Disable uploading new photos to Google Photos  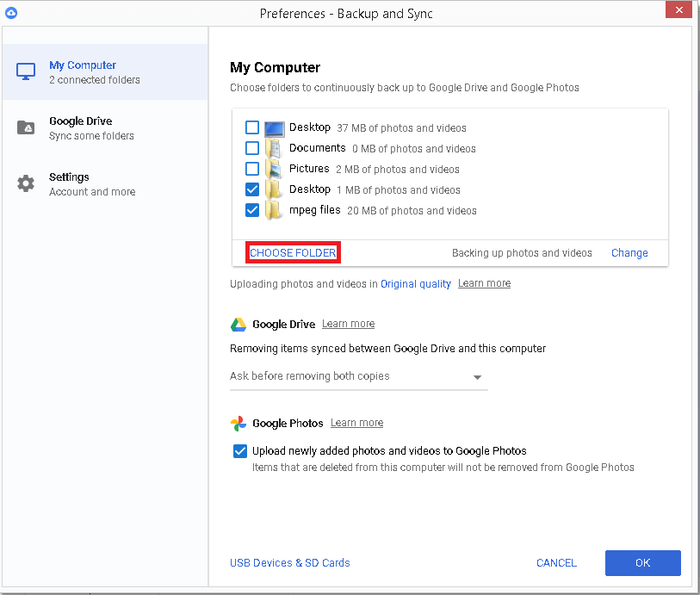(239, 450)
